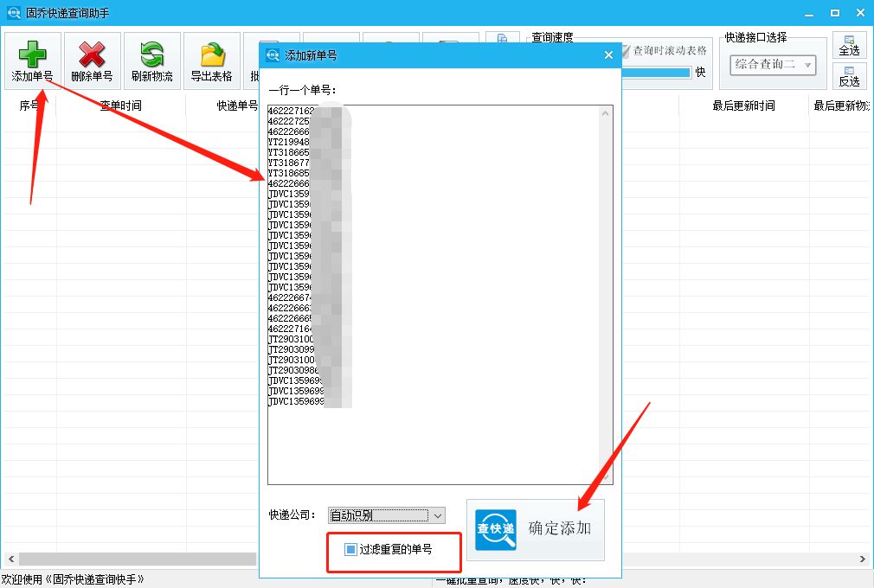Click the app logo in 添加新单号 title bar
Screen dimensions: 874x588
[x=273, y=55]
